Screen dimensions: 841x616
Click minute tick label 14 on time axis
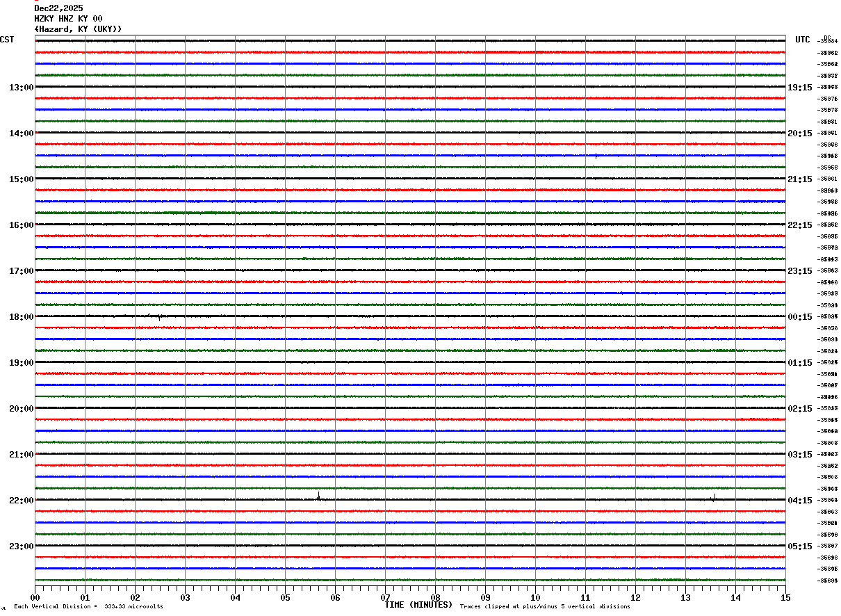735,597
